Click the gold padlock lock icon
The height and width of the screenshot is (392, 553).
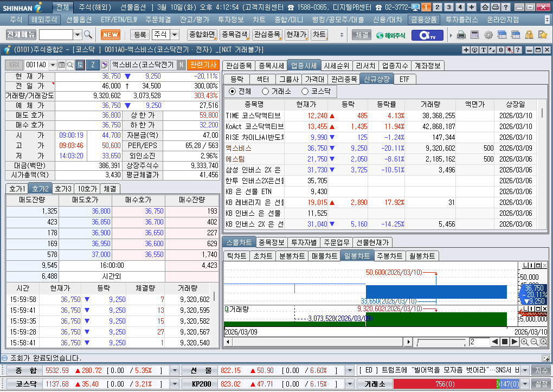[529, 35]
